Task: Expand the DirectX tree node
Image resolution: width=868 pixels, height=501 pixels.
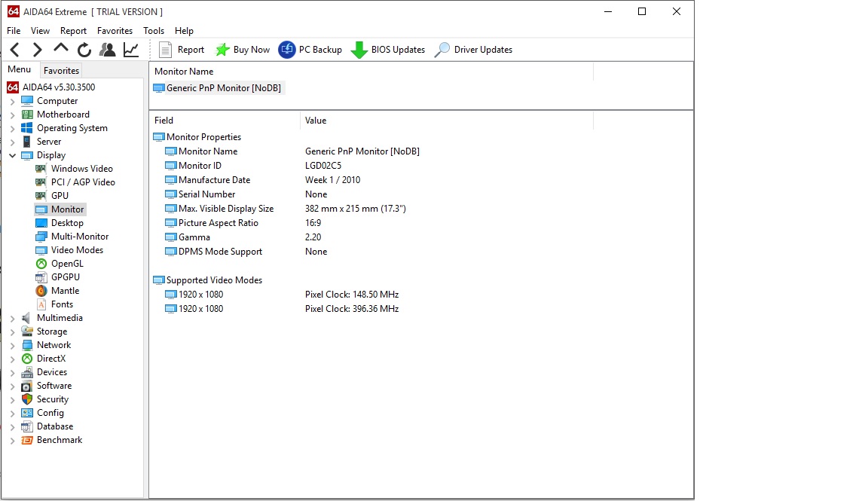Action: 13,359
